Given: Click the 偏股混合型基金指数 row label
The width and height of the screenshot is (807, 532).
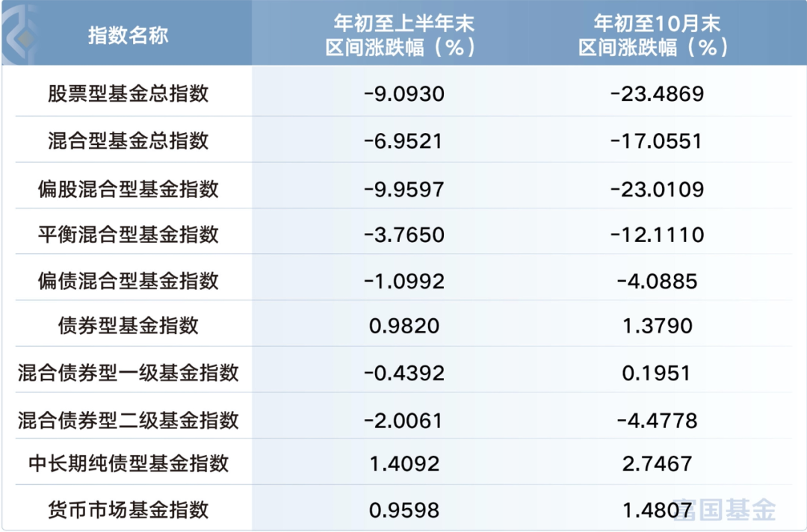Looking at the screenshot, I should click(129, 189).
